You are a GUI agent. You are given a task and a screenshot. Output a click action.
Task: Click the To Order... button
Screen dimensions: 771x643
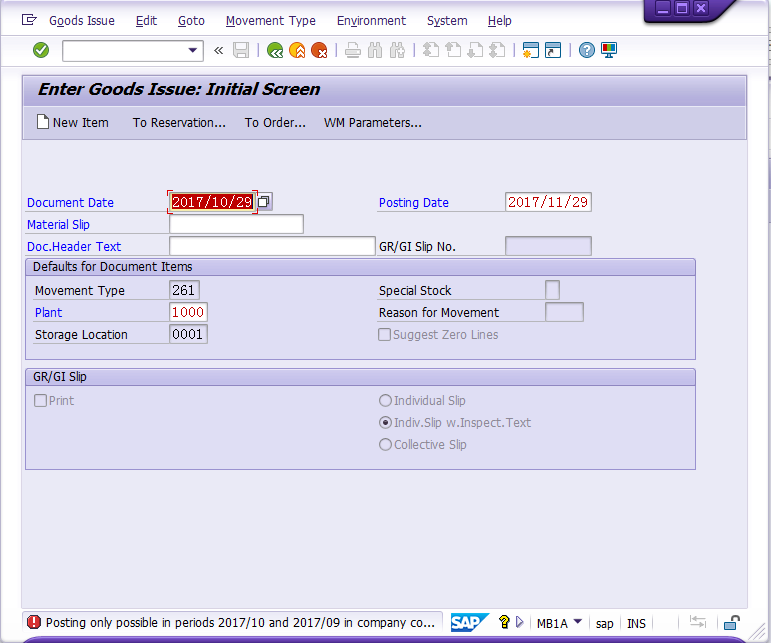275,122
